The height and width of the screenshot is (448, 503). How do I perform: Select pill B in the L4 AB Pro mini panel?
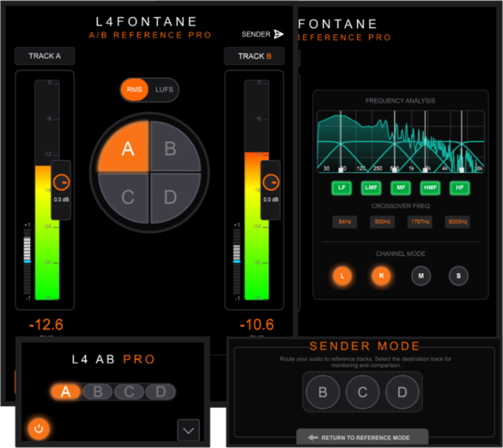(x=98, y=391)
